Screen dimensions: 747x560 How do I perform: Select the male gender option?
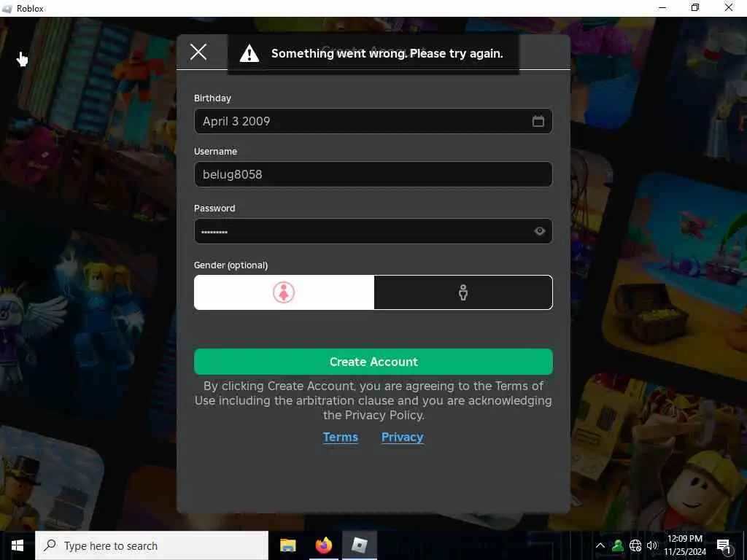click(463, 292)
